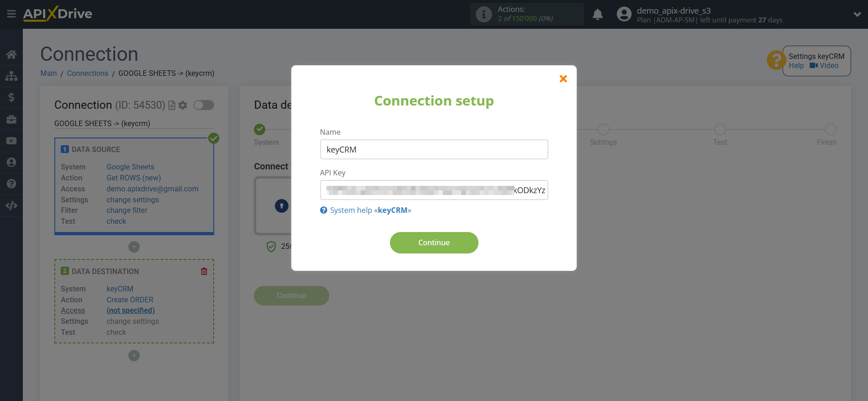The height and width of the screenshot is (401, 868).
Task: Click the plus icon below Data Destination
Action: (134, 355)
